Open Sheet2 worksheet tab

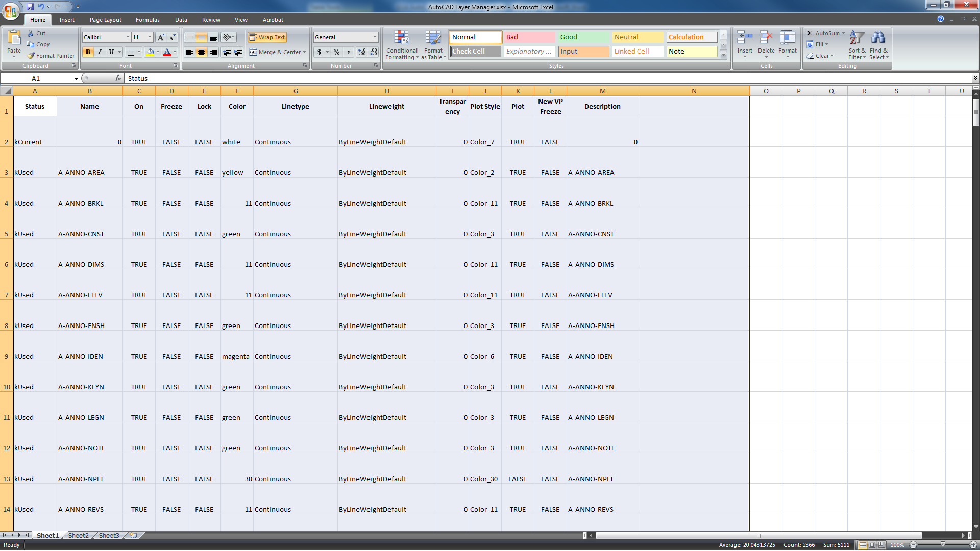pos(78,535)
